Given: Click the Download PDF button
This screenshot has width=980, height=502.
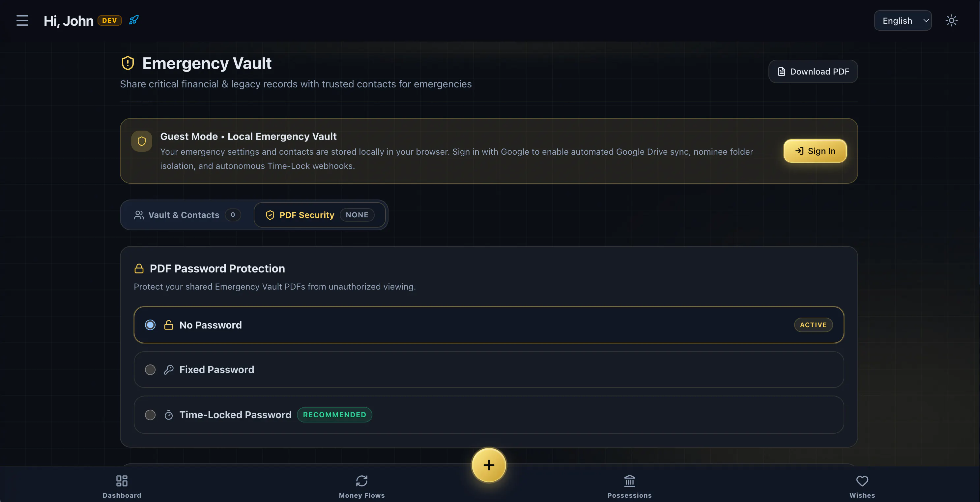Looking at the screenshot, I should click(813, 71).
